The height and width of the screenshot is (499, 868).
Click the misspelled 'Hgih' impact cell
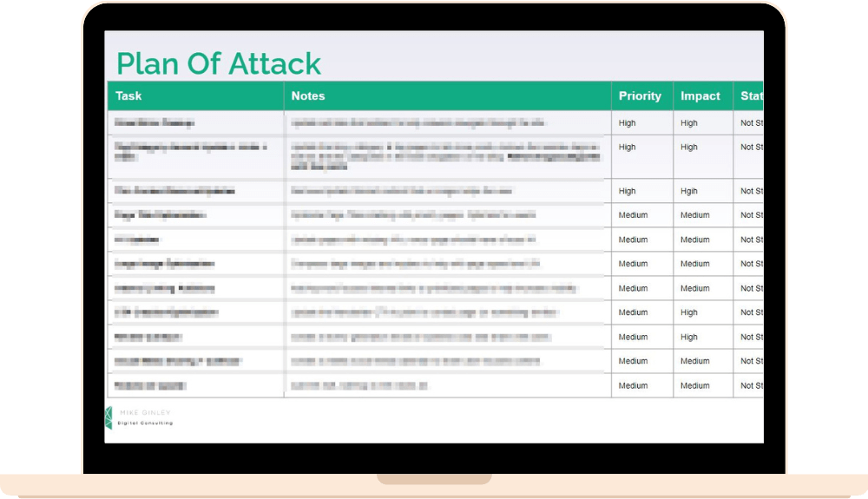[x=689, y=191]
